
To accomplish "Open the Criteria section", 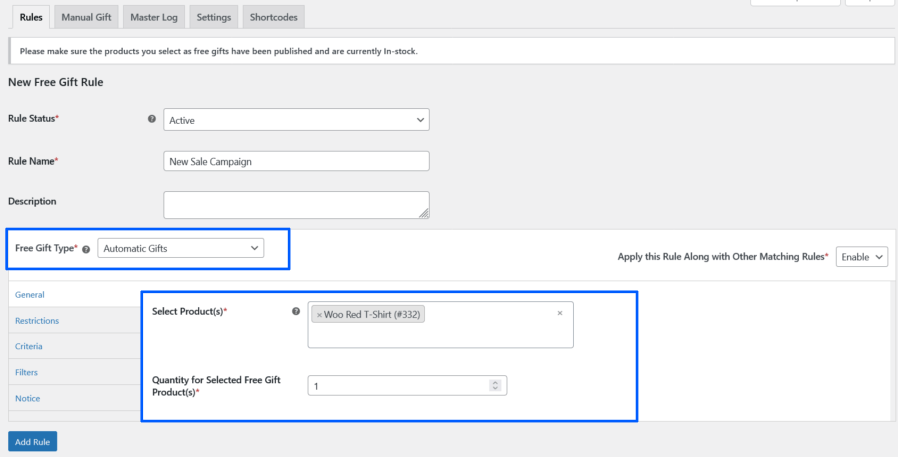I will [29, 346].
